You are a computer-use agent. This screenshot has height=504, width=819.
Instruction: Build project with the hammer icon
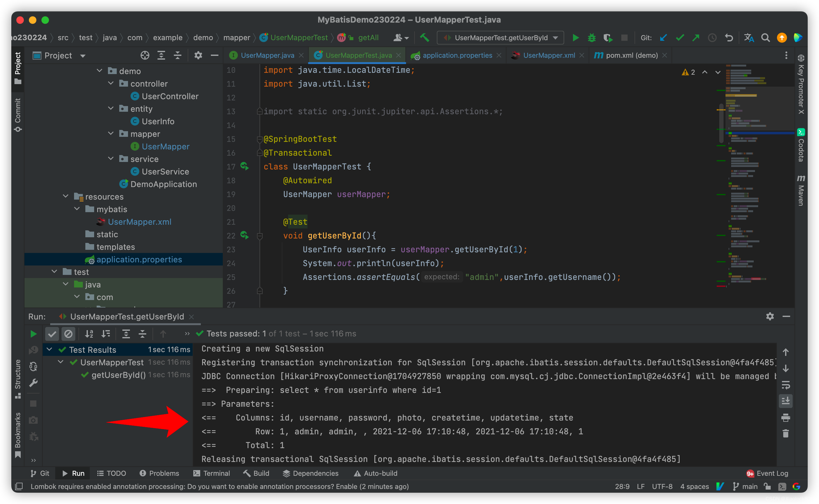pos(425,38)
